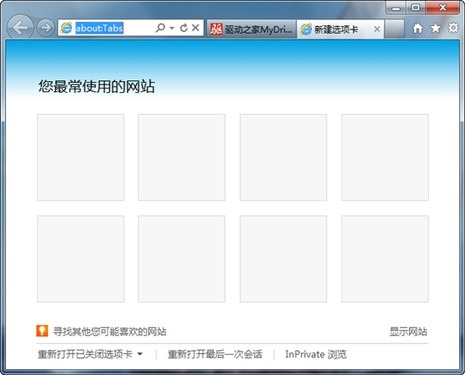
Task: Go back with the Back arrow button
Action: 20,28
